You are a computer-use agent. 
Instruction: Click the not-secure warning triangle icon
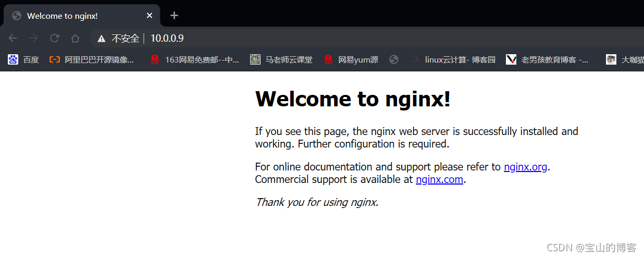click(x=102, y=39)
